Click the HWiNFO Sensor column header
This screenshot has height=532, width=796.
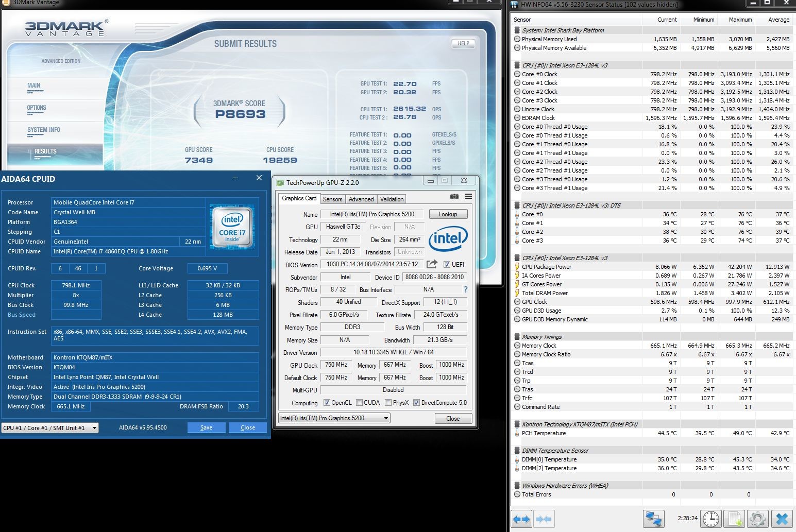click(x=577, y=20)
